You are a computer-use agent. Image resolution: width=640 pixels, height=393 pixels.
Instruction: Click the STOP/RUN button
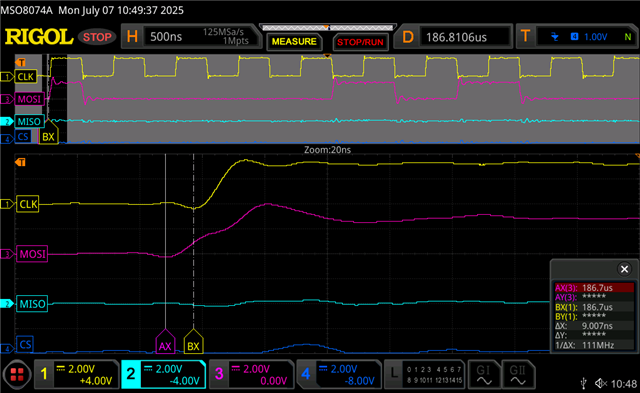tap(360, 42)
